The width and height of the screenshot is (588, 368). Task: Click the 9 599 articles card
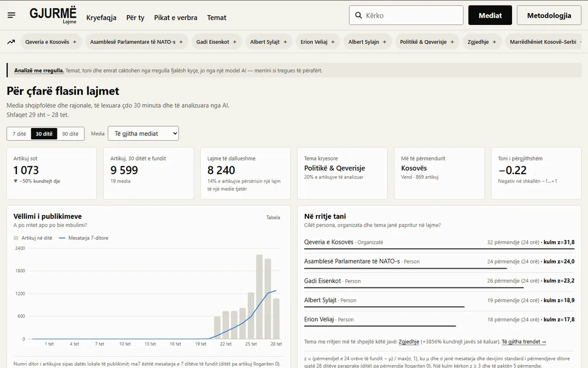[x=148, y=173]
